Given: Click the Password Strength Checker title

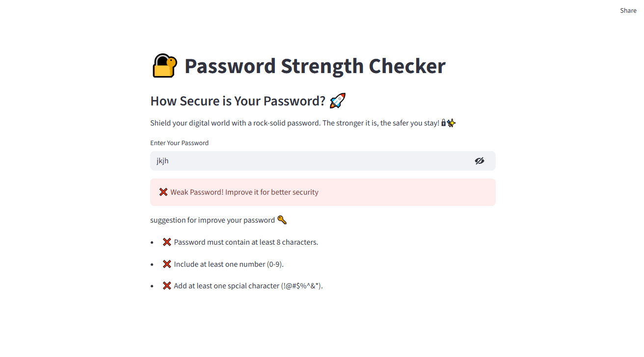Looking at the screenshot, I should tap(315, 66).
